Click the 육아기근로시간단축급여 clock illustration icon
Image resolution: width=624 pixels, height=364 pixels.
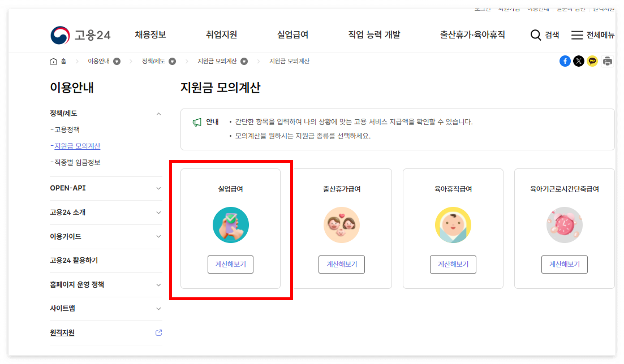click(564, 224)
